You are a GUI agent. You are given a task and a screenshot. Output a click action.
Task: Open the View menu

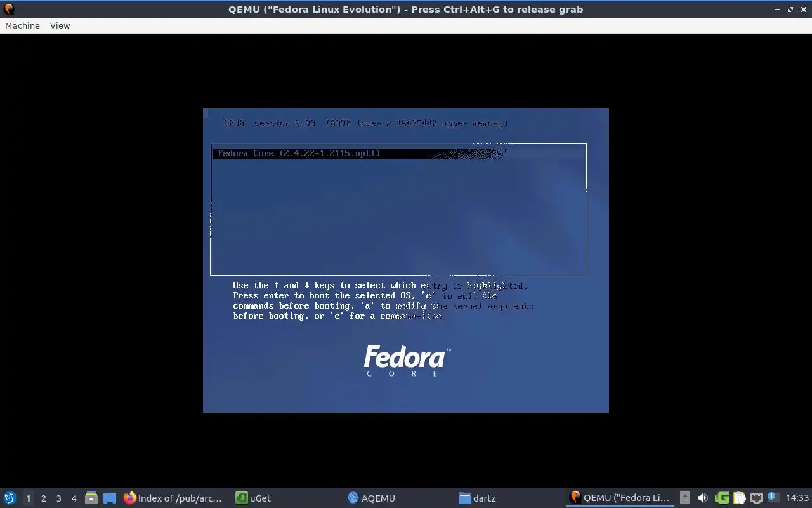click(x=60, y=25)
